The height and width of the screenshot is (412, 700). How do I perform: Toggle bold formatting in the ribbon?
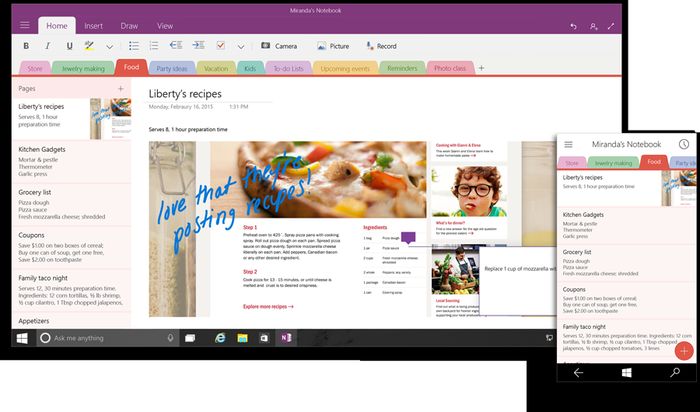tap(25, 46)
